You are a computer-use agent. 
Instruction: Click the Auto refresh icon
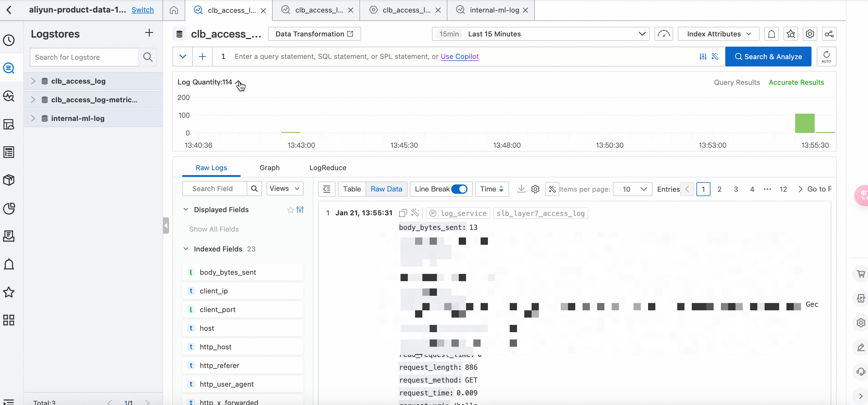point(826,57)
